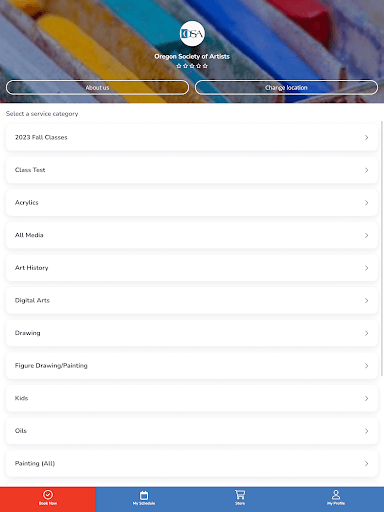Viewport: 384px width, 512px height.
Task: Open the chevron beside Kids
Action: 366,398
